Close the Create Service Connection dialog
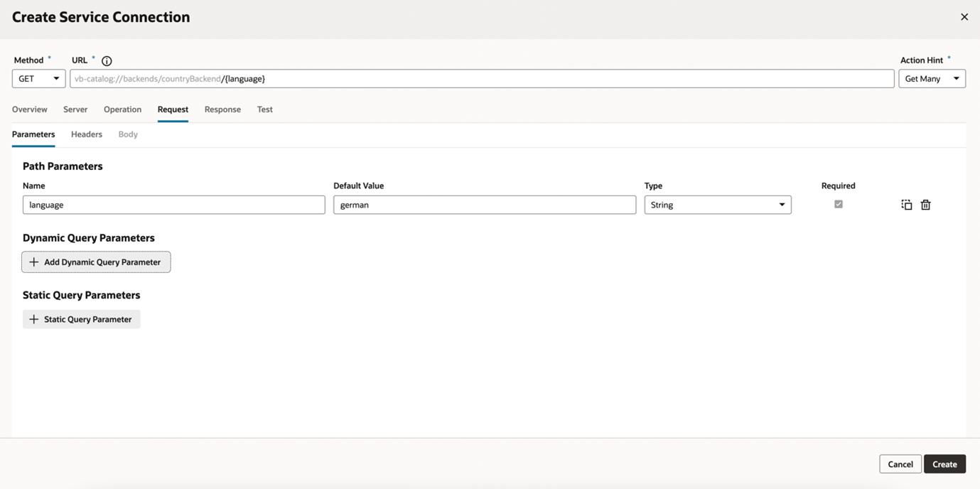Screen dimensions: 980x489 [x=964, y=16]
